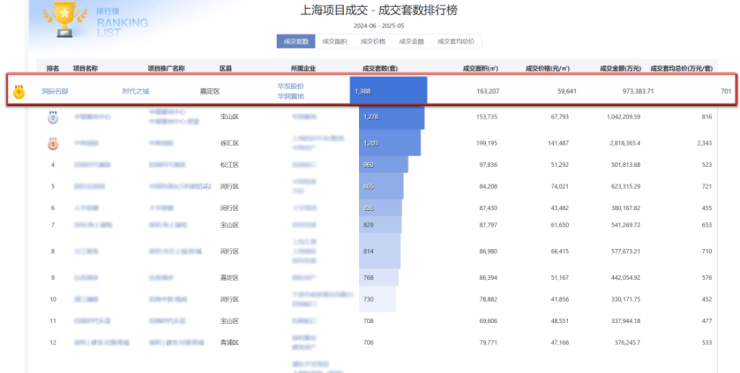
Task: Click the 829 transaction count bar
Action: click(380, 225)
